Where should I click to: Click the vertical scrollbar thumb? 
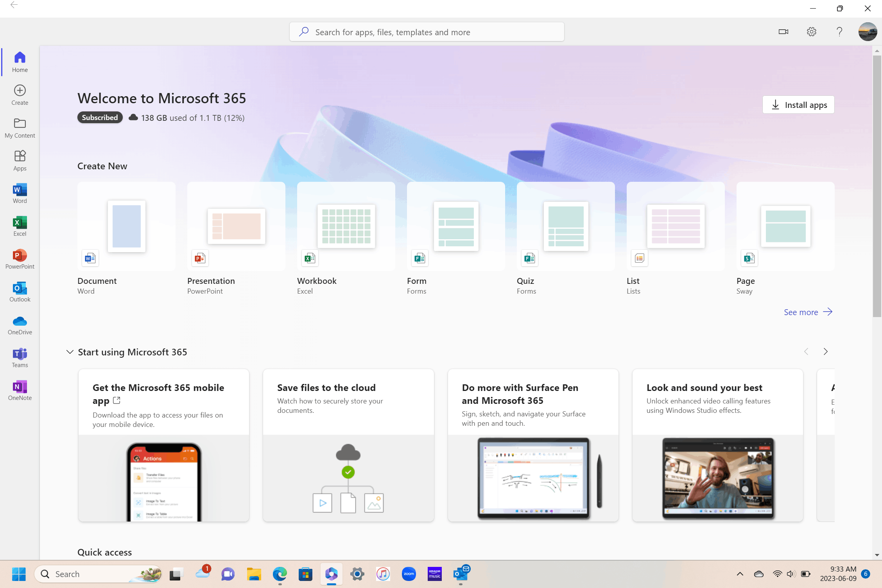point(877,186)
